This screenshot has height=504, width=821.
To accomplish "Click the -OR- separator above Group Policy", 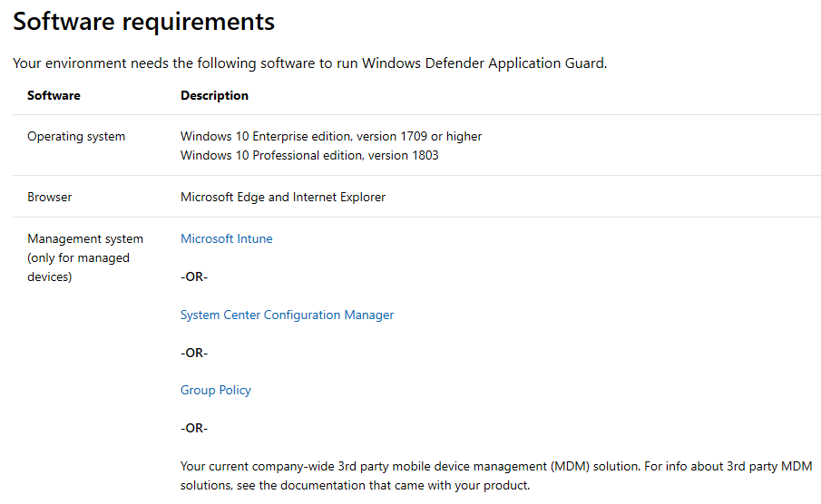I will pos(194,353).
